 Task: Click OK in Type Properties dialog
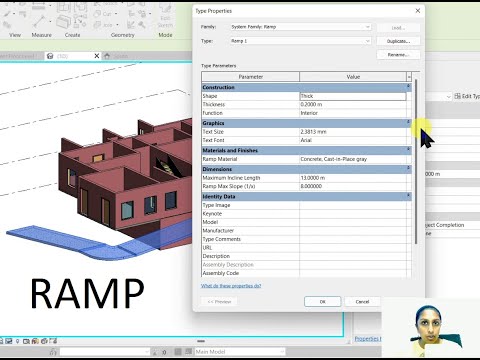click(322, 302)
